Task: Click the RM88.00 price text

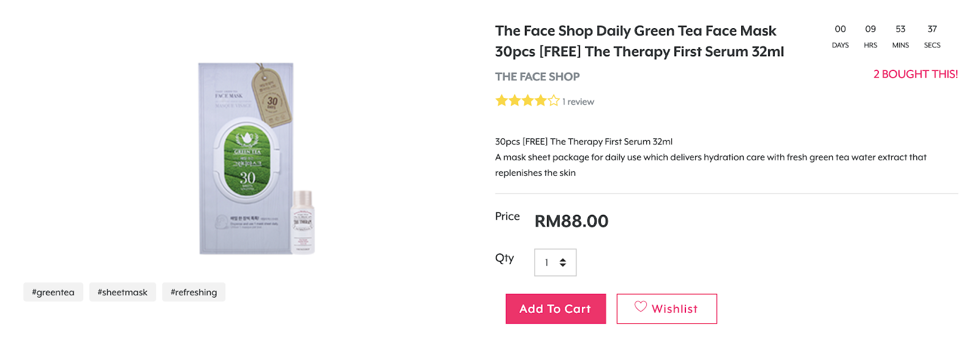Action: (x=571, y=221)
